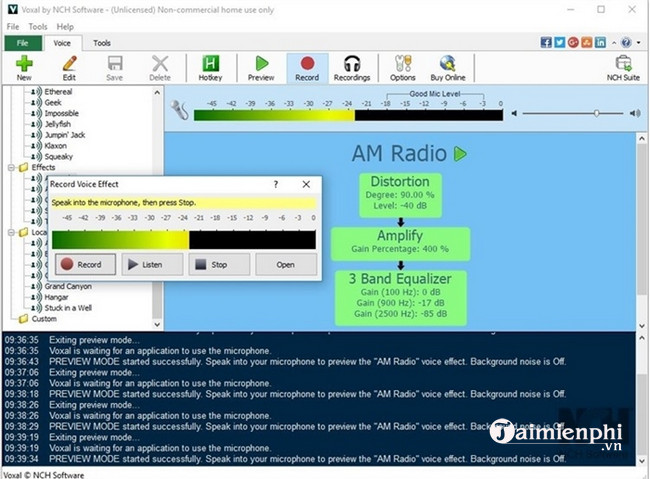Open the help dropdown arrow at top right

click(638, 43)
